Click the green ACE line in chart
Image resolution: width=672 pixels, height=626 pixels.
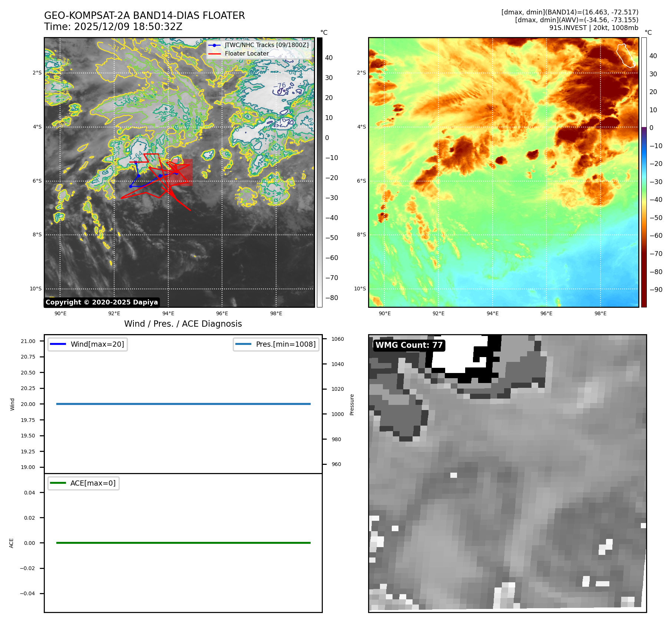[183, 543]
